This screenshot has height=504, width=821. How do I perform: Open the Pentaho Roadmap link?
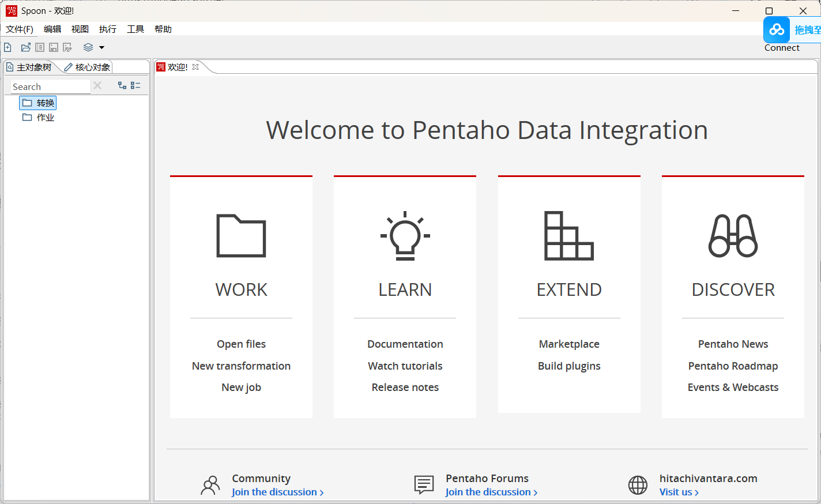(733, 366)
